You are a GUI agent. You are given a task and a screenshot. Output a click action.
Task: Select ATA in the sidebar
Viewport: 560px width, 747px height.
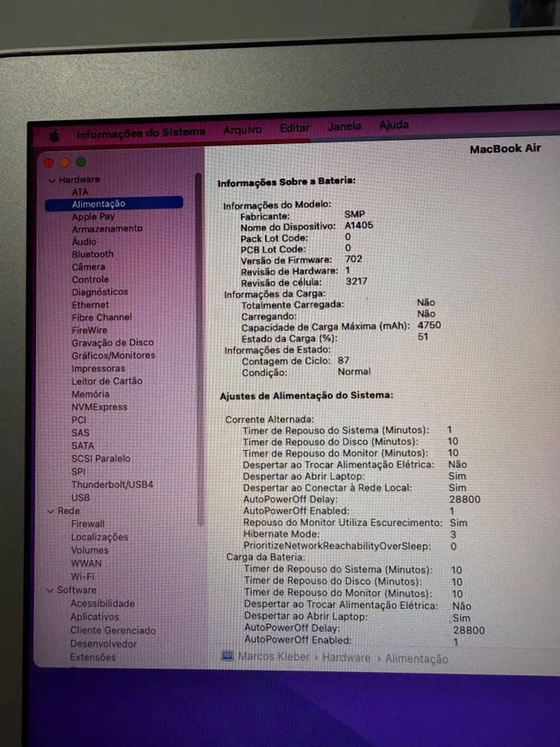pos(80,192)
